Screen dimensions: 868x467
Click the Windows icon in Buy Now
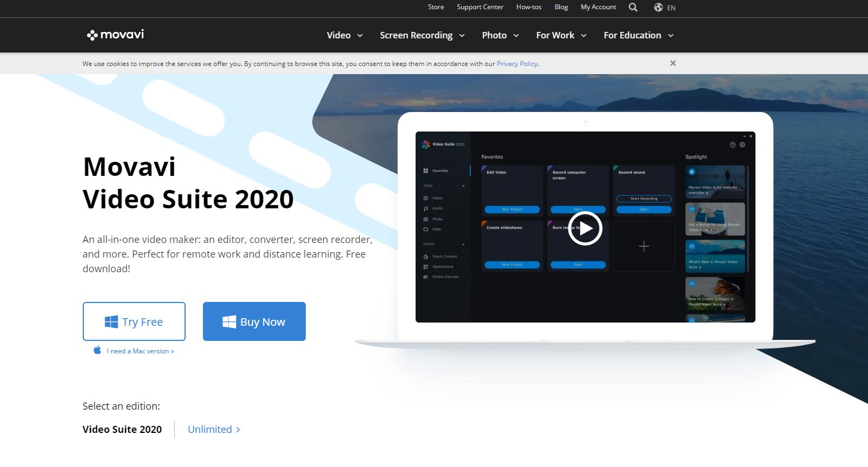[229, 322]
